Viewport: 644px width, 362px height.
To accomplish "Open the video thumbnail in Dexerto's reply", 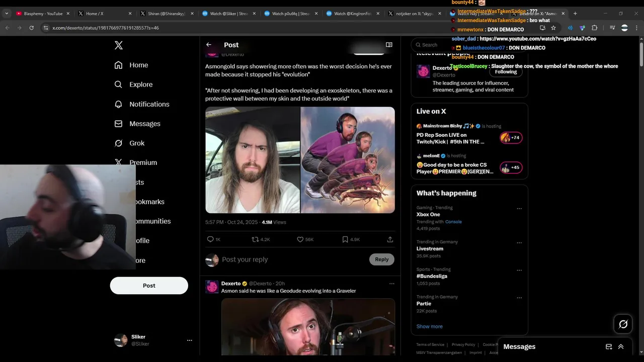I will [308, 327].
